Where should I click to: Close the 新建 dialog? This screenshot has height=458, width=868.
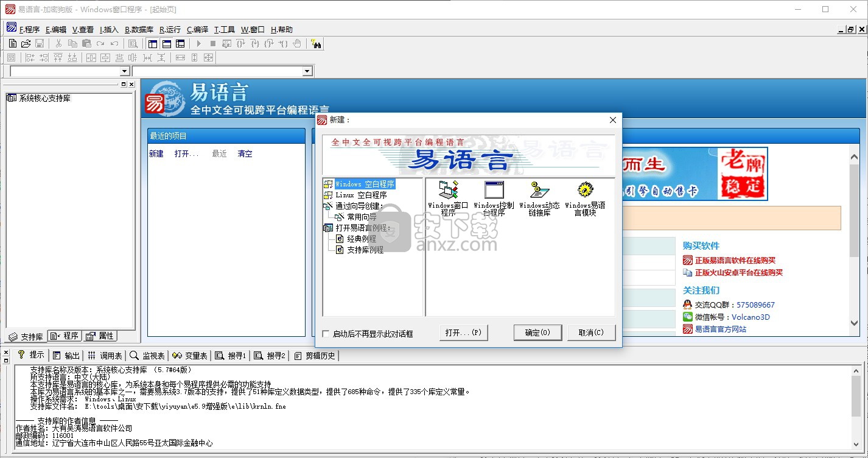612,120
